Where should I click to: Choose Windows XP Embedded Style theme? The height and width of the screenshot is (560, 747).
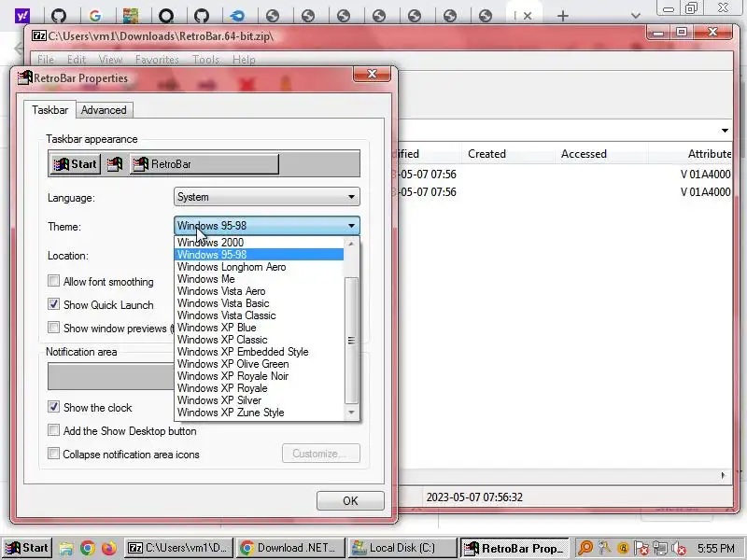tap(260, 352)
